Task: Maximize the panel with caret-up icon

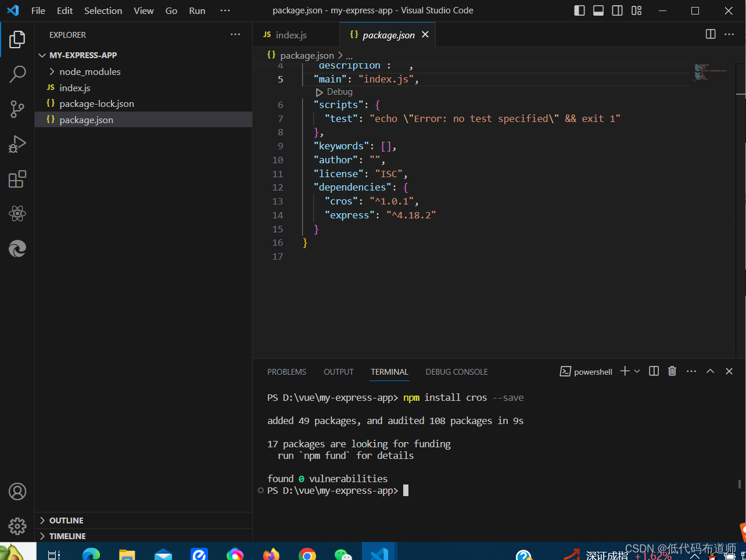Action: [x=710, y=371]
